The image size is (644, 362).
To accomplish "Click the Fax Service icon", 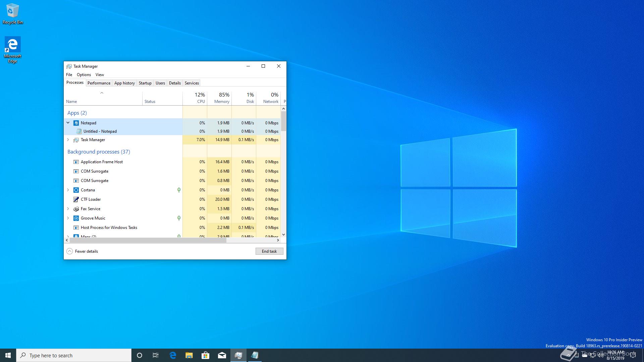I will pos(76,209).
